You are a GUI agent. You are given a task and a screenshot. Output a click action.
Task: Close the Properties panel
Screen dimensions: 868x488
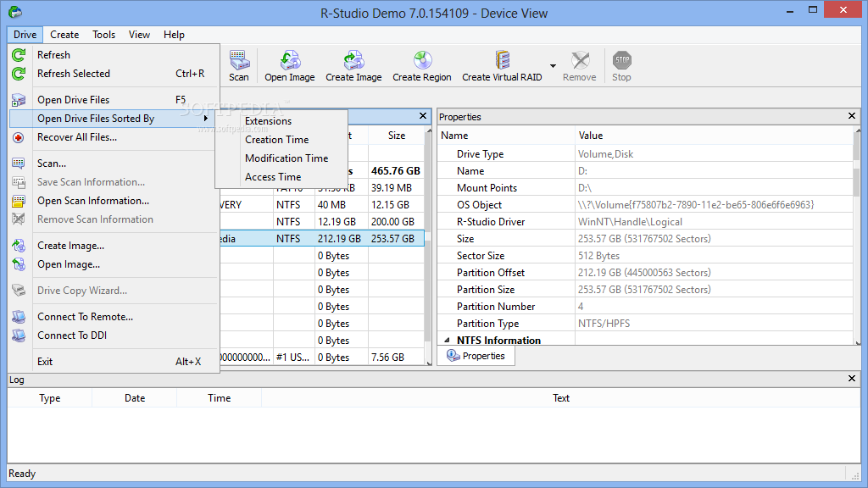click(851, 115)
